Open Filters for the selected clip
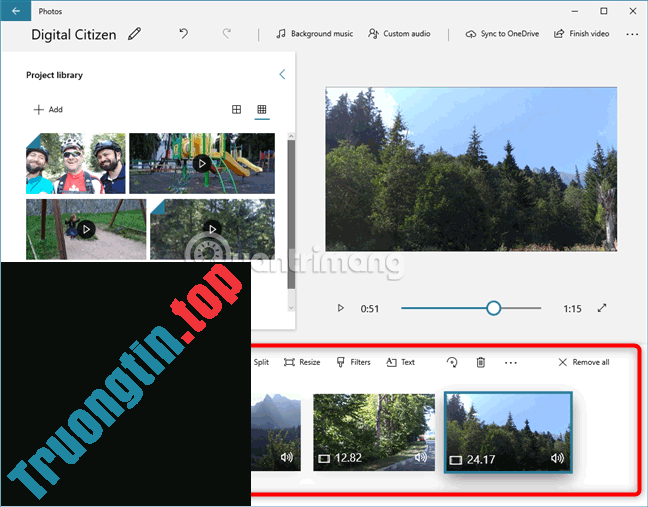Viewport: 648px width, 507px height. click(x=354, y=362)
